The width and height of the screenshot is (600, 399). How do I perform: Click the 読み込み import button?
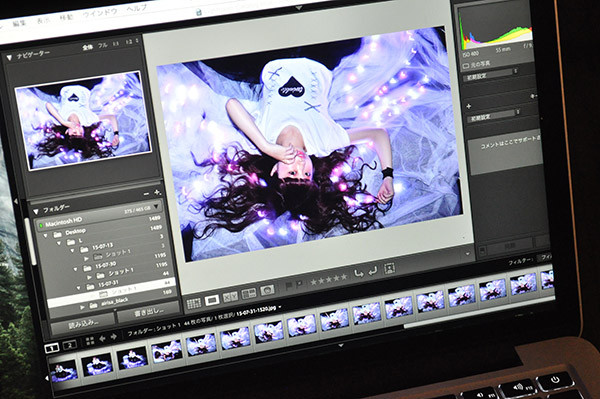83,324
